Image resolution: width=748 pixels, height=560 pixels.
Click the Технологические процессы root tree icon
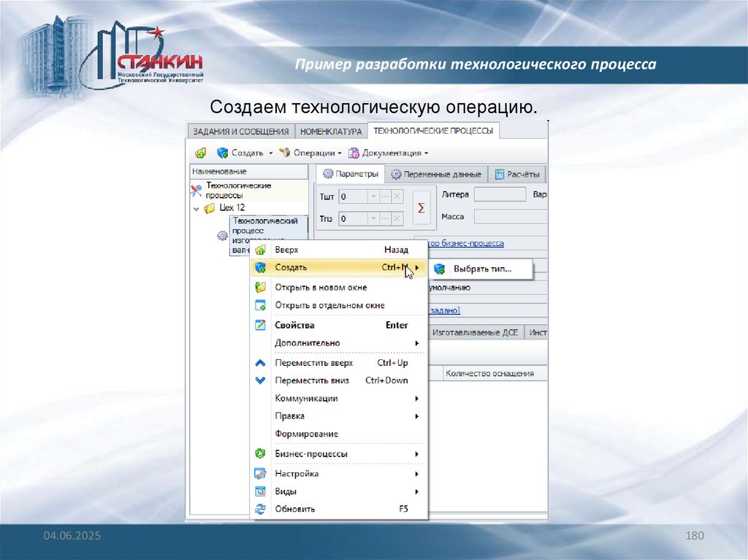pos(196,191)
